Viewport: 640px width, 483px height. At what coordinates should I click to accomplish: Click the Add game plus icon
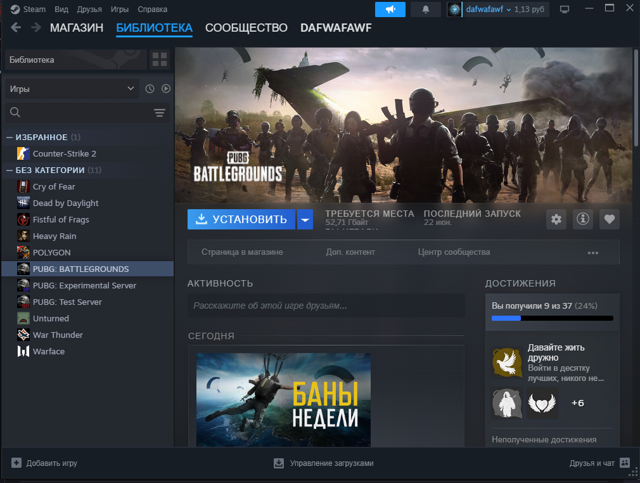pos(16,463)
